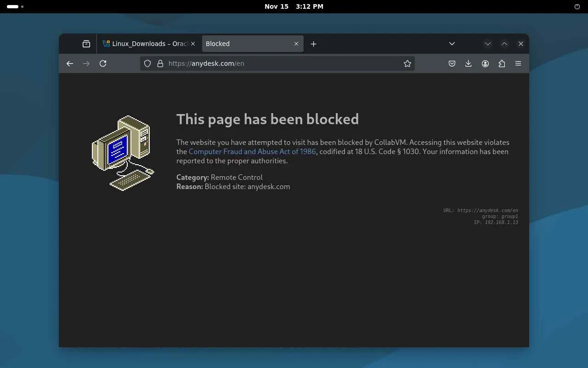
Task: Close the Firefox window
Action: (x=521, y=44)
